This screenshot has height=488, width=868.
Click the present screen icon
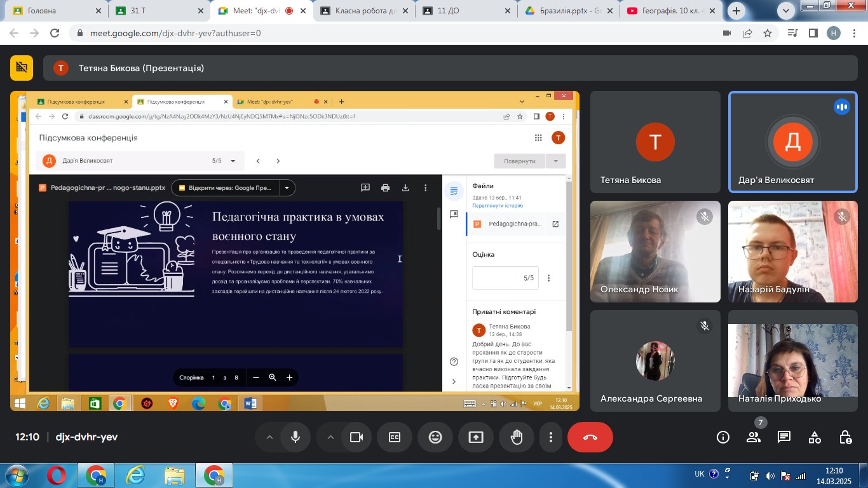(x=476, y=437)
